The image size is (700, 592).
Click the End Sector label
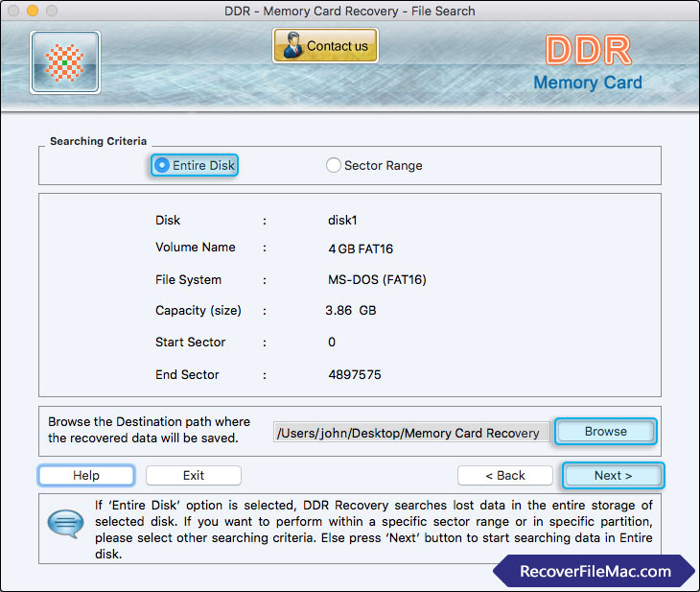coord(187,374)
